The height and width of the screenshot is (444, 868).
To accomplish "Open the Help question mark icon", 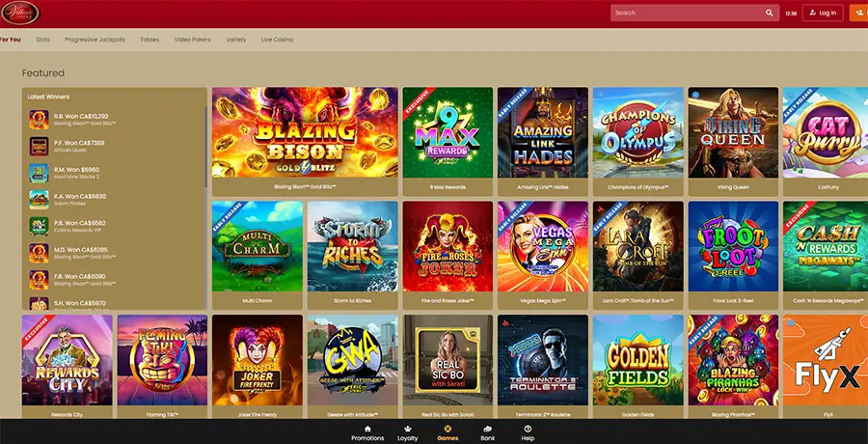I will pyautogui.click(x=528, y=429).
